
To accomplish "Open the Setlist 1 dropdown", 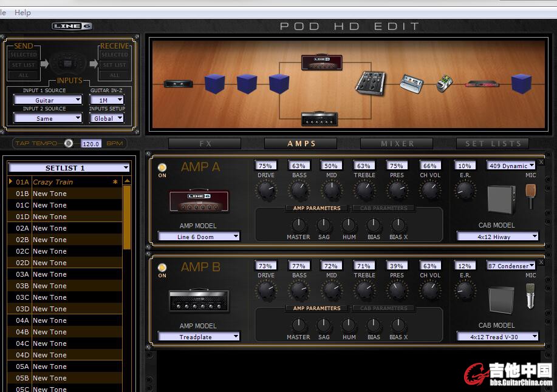I will pyautogui.click(x=69, y=168).
